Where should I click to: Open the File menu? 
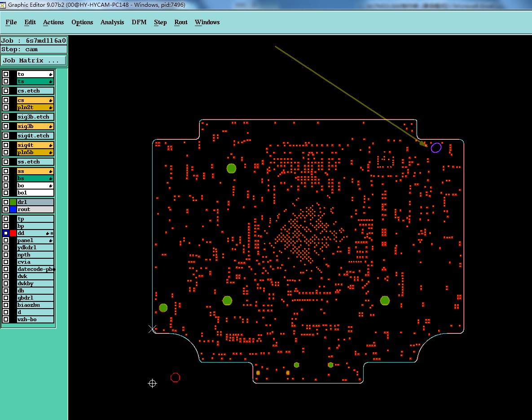tap(11, 22)
